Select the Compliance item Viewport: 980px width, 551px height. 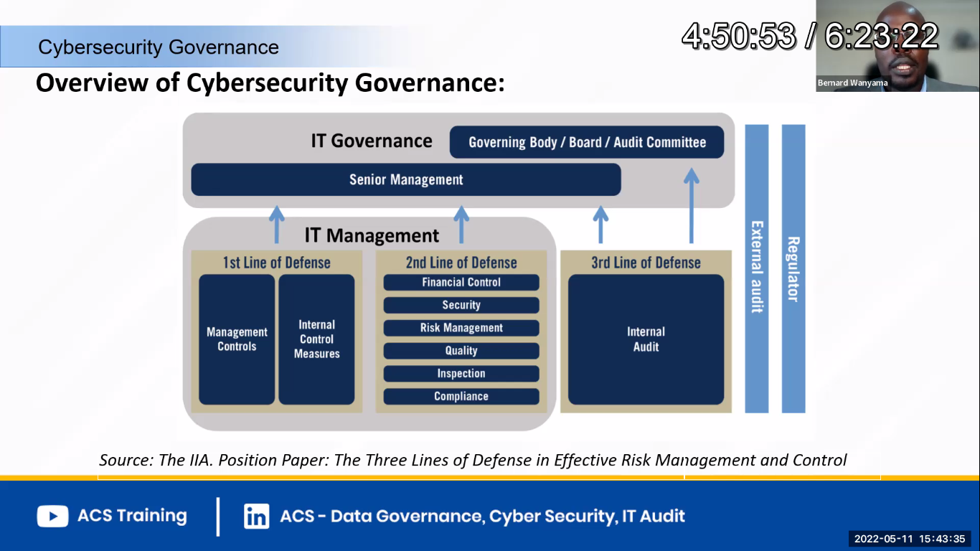[461, 396]
